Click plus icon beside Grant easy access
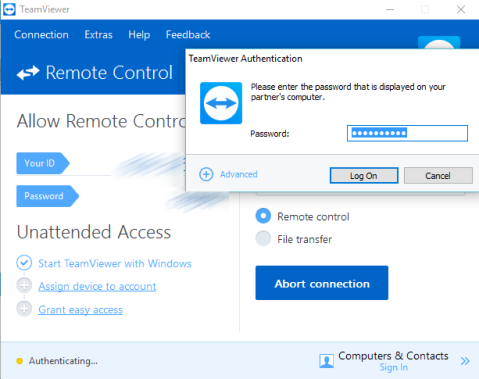 [x=24, y=309]
